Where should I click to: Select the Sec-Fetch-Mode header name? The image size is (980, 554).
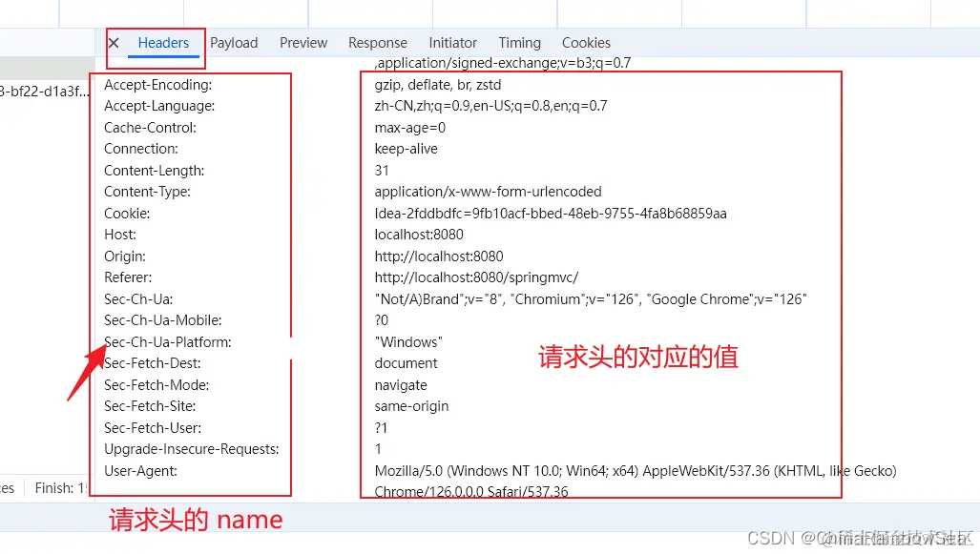(x=156, y=385)
